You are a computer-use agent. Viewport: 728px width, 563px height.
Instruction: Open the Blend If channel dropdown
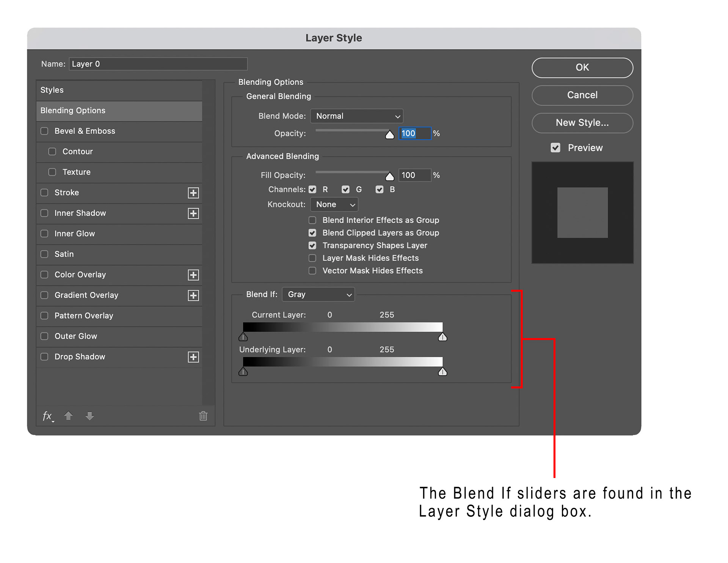click(x=318, y=294)
